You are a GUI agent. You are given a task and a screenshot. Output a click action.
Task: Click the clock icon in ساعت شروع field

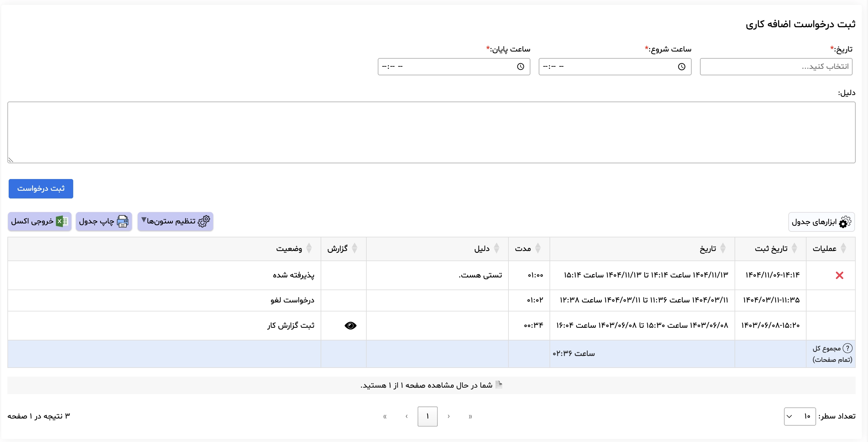(x=682, y=66)
